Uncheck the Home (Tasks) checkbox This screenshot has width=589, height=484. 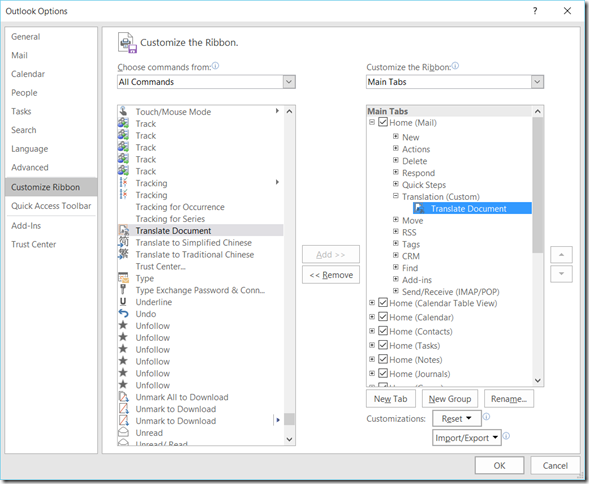pyautogui.click(x=383, y=345)
